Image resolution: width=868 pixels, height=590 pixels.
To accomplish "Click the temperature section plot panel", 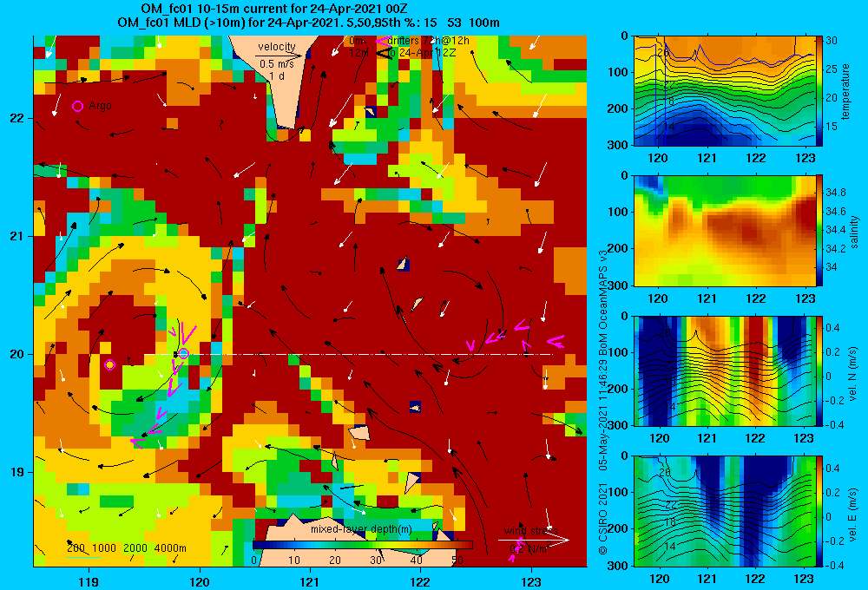I will (724, 91).
